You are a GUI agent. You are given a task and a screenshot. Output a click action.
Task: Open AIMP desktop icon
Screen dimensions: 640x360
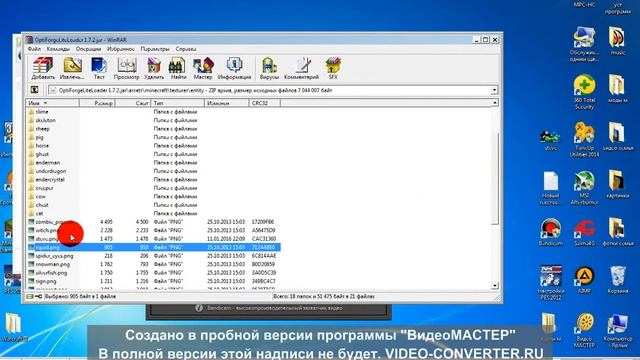coord(584,280)
